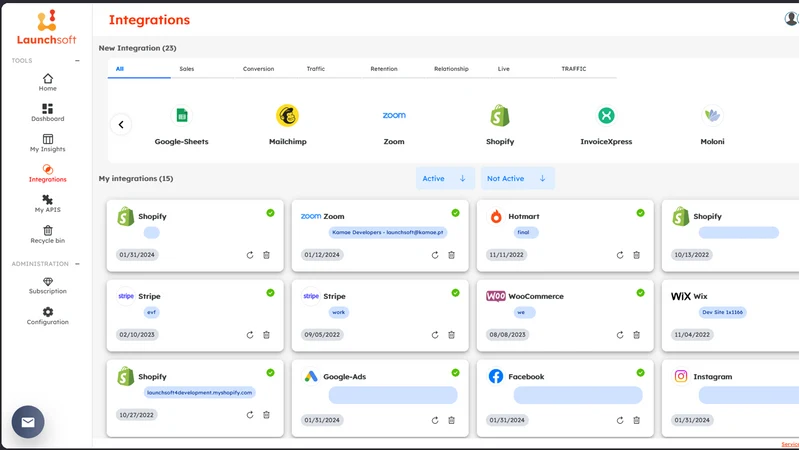Switch to the Live tab
The height and width of the screenshot is (450, 800).
[504, 69]
